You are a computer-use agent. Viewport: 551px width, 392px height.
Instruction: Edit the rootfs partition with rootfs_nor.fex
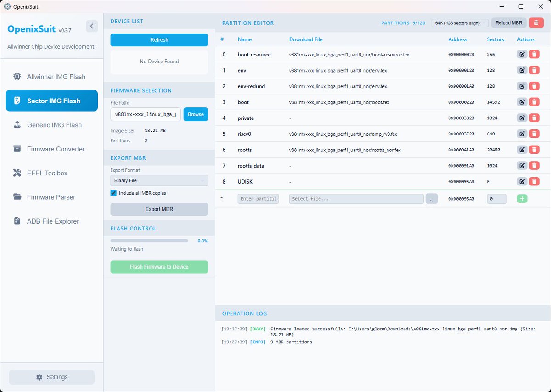pyautogui.click(x=522, y=150)
